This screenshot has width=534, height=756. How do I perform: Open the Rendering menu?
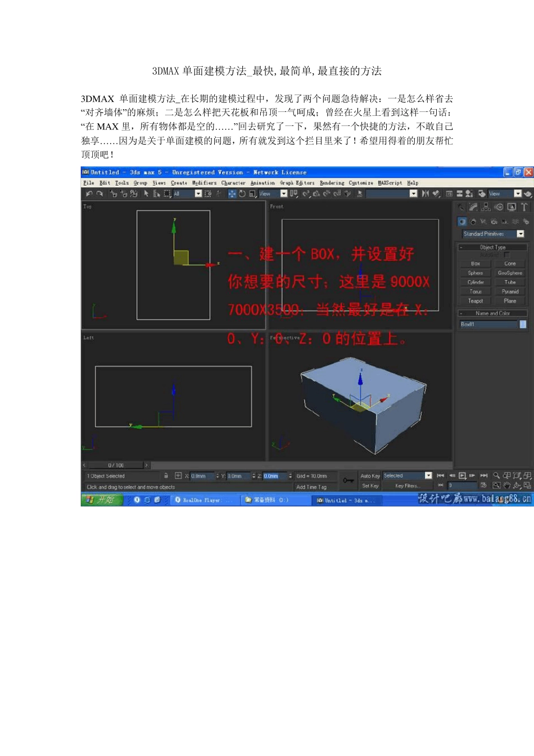tap(332, 183)
